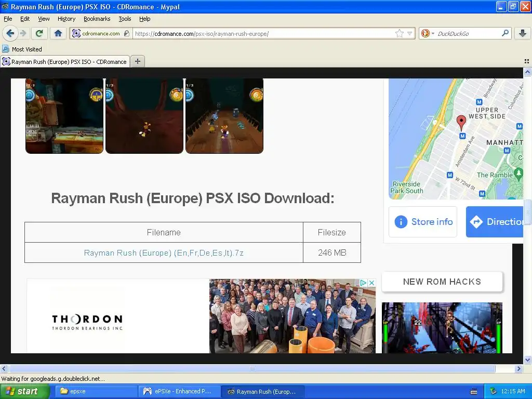
Task: Go back with the browser back arrow
Action: coord(10,33)
